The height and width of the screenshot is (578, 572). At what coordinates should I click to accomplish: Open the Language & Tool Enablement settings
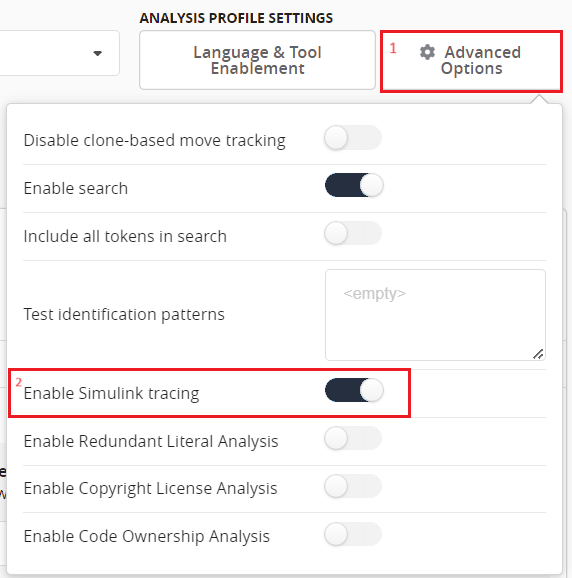pyautogui.click(x=257, y=60)
